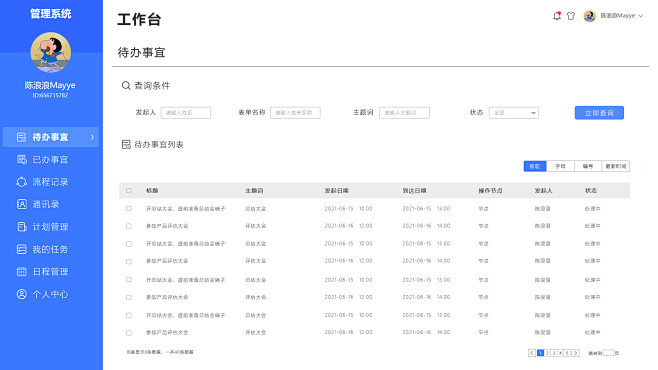Click the 发起日期 column header

pos(337,190)
